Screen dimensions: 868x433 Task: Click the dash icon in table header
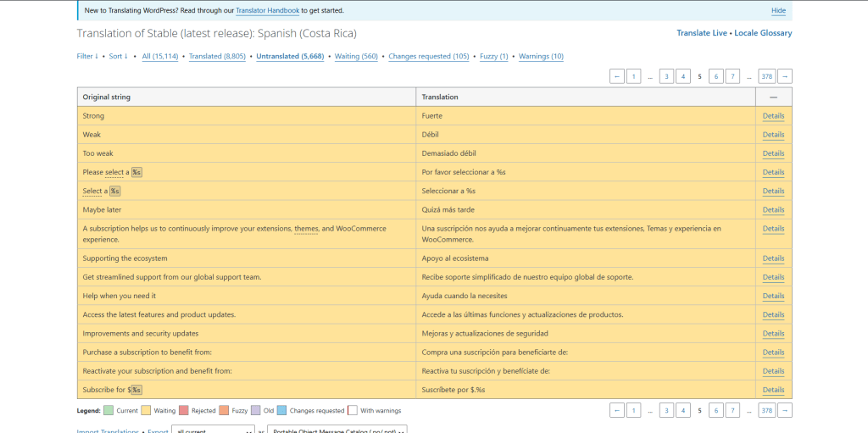coord(773,97)
